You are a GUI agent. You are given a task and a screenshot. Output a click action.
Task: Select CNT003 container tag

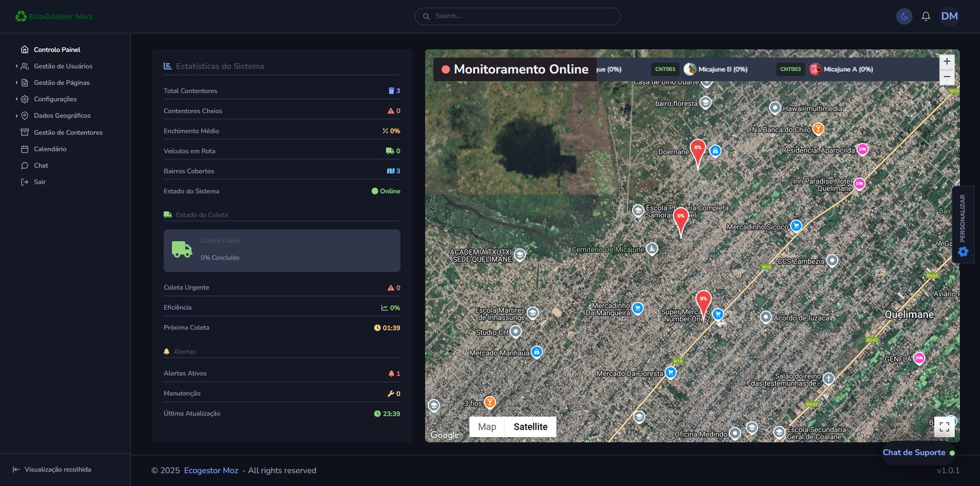click(x=791, y=69)
